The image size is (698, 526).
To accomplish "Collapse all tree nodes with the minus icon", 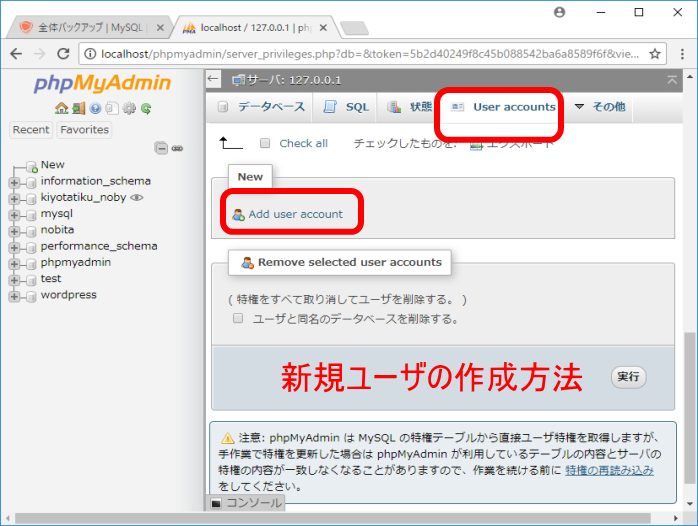I will (x=161, y=148).
